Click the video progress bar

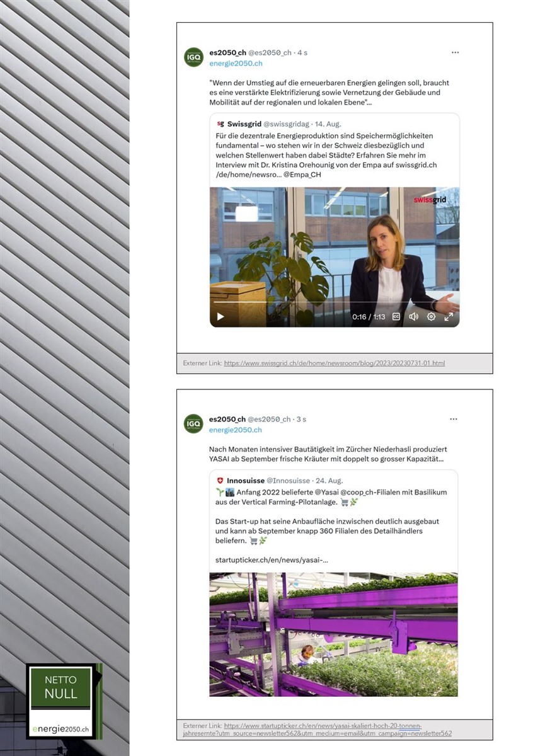click(335, 303)
